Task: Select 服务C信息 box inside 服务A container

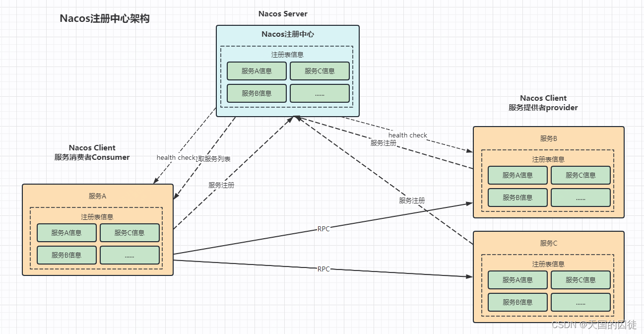Action: point(129,233)
